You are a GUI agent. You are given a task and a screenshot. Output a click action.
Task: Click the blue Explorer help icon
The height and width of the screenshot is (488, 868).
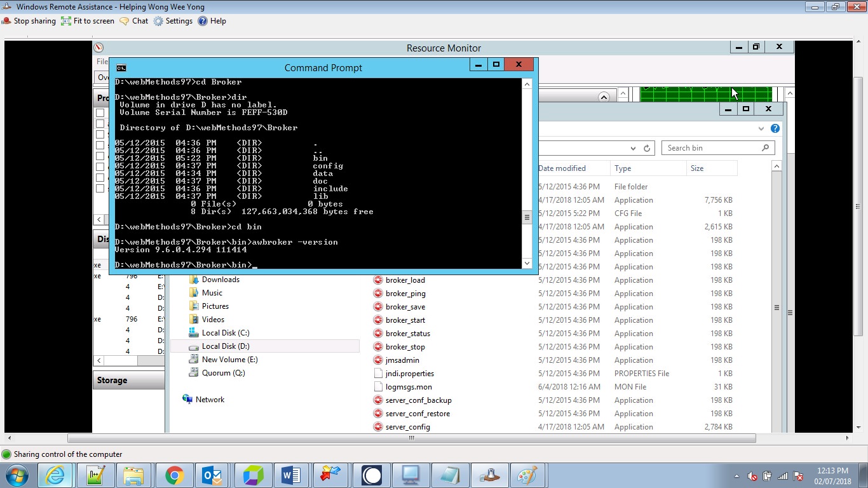coord(775,128)
